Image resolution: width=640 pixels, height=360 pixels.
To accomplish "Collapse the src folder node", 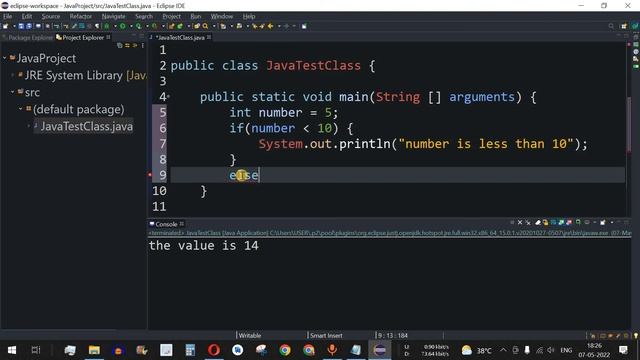I will 13,92.
